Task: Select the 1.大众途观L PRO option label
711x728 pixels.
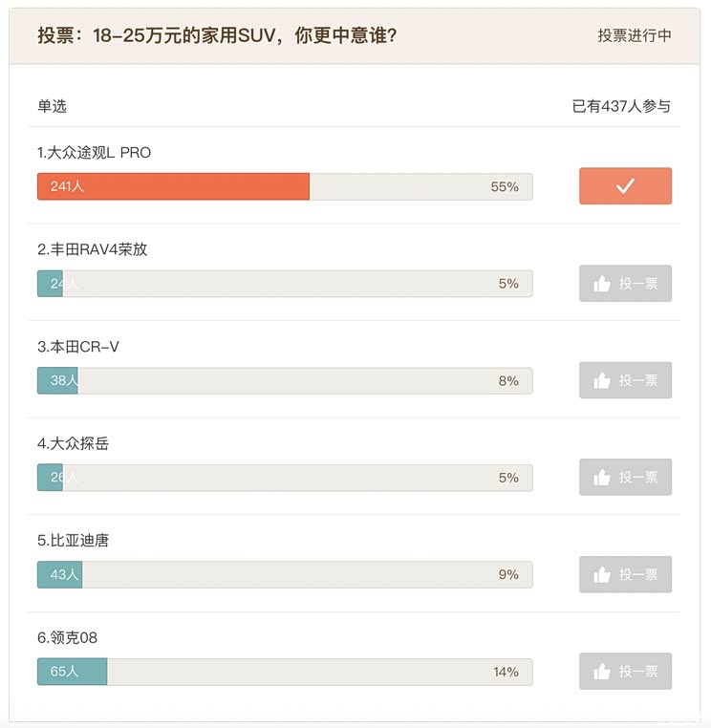Action: (x=94, y=153)
